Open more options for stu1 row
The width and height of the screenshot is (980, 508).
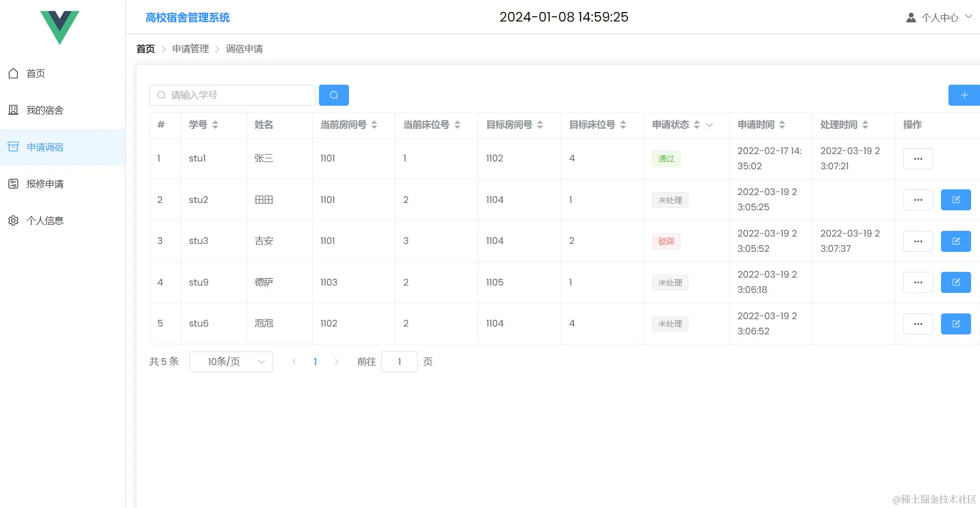point(918,159)
